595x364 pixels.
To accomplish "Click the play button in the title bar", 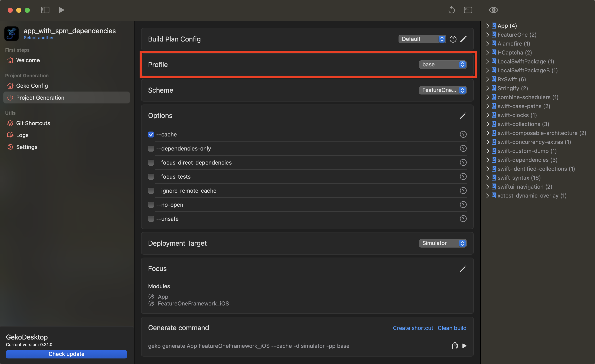I will point(61,10).
